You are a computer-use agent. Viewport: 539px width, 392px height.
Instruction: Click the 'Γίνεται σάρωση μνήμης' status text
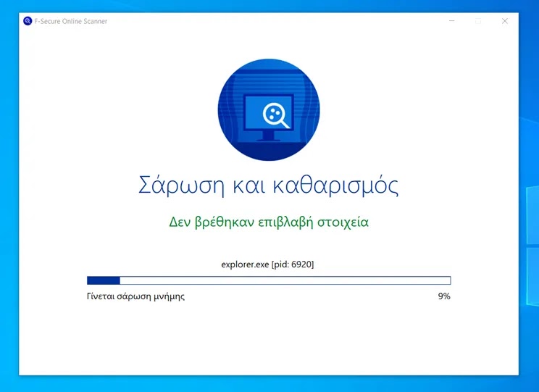click(135, 296)
